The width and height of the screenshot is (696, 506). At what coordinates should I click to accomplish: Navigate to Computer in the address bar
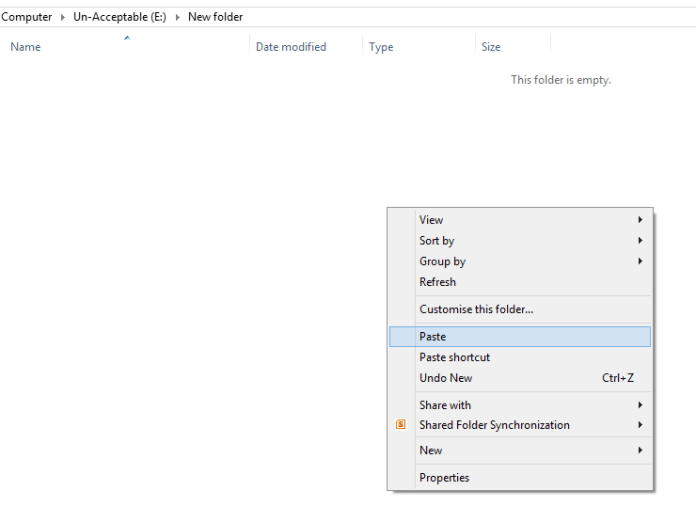[27, 17]
